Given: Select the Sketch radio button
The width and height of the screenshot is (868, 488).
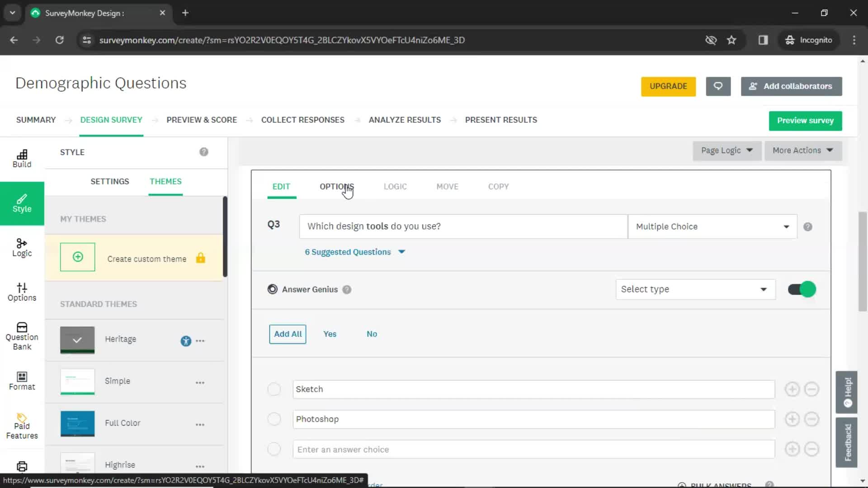Looking at the screenshot, I should click(274, 389).
